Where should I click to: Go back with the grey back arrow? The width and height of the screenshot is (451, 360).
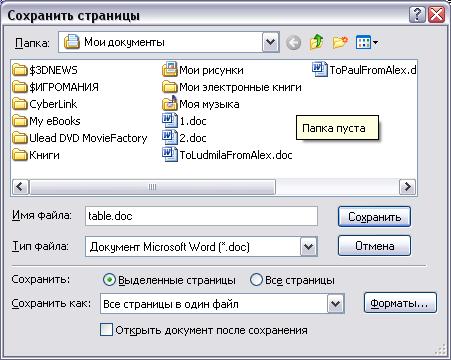293,43
